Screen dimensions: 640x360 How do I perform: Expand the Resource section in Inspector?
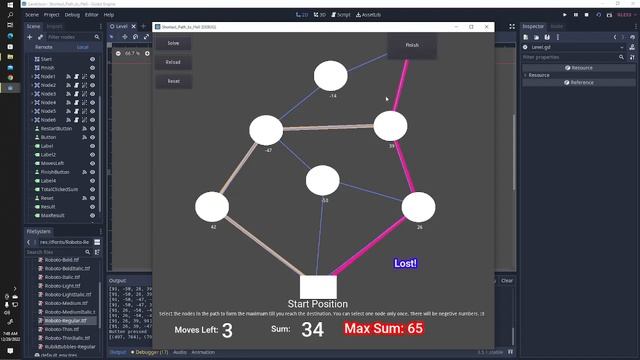[525, 75]
